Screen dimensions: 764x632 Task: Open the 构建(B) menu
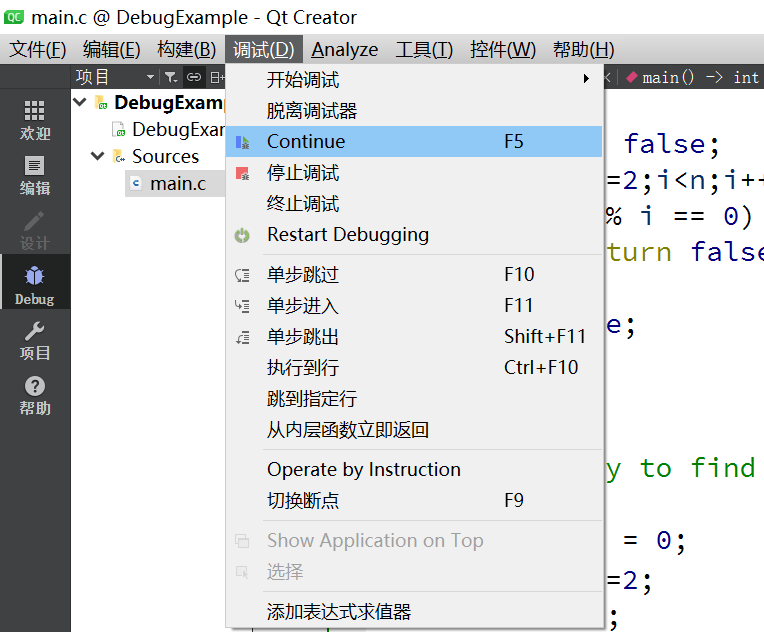point(187,49)
